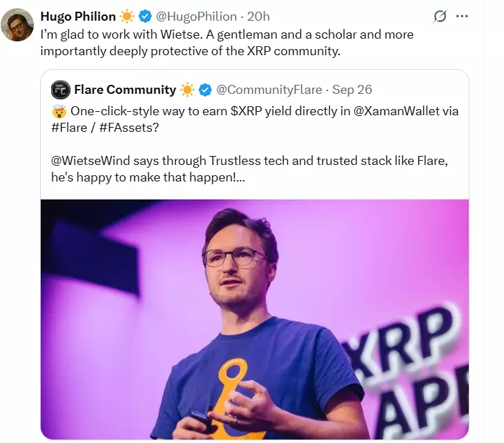This screenshot has height=443, width=504.
Task: Open the Hugo Philion display name
Action: pos(78,17)
